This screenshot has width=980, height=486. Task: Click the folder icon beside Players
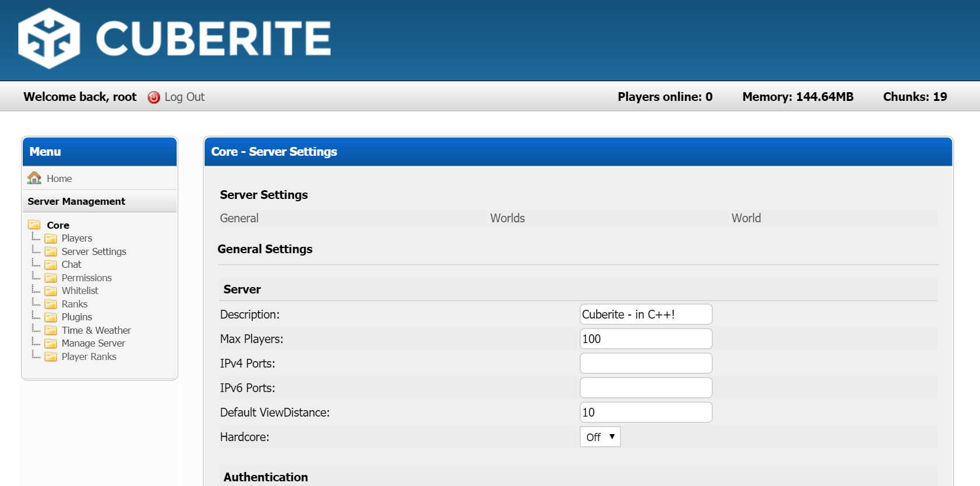click(51, 238)
